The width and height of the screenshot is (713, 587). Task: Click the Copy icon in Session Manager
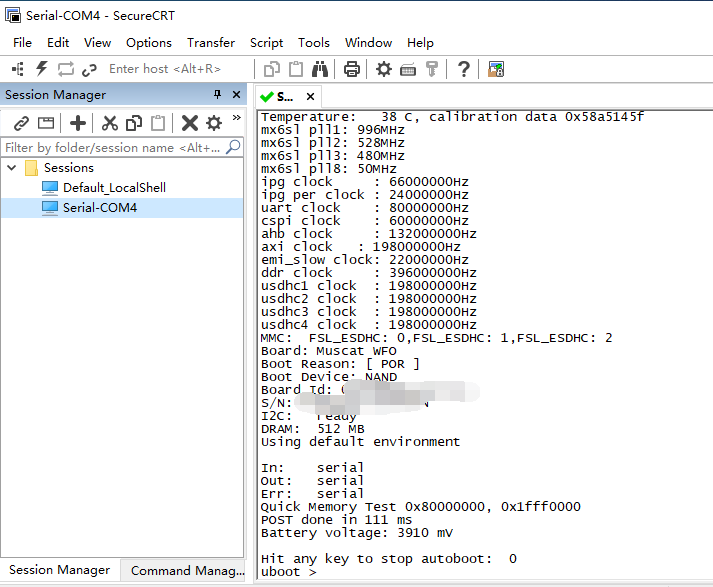pos(134,123)
